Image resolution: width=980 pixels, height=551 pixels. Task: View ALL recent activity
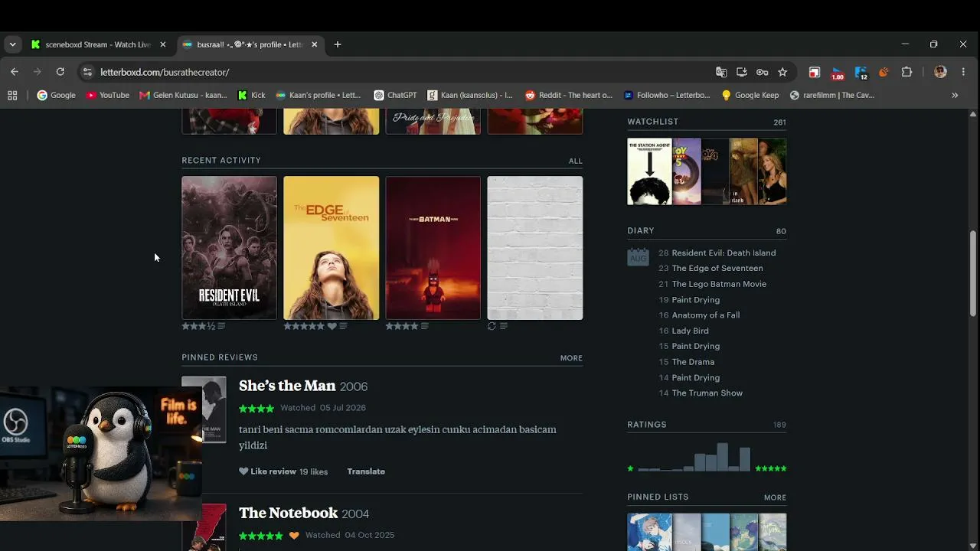point(576,161)
